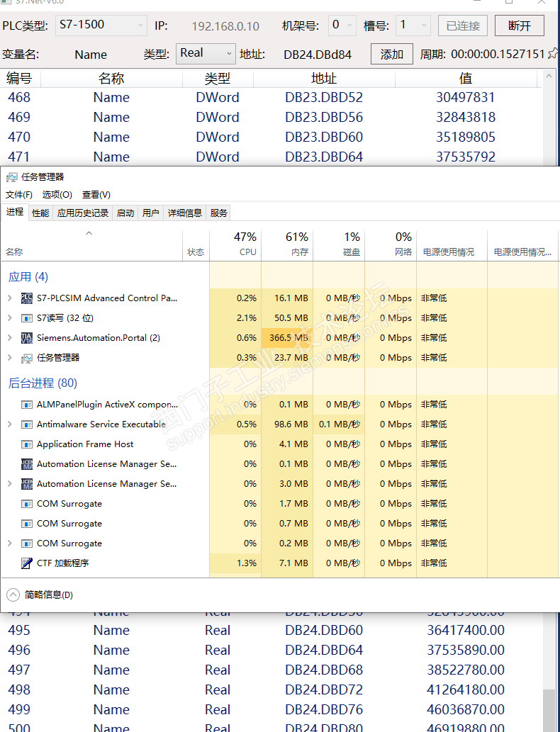The height and width of the screenshot is (732, 560).
Task: Click the S7读写 (32 位) process icon
Action: click(x=27, y=318)
